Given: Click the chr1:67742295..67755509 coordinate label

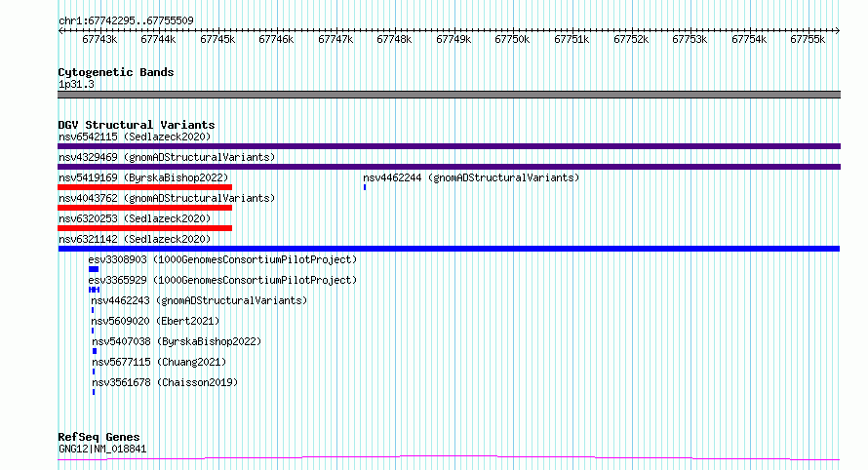Looking at the screenshot, I should [126, 21].
